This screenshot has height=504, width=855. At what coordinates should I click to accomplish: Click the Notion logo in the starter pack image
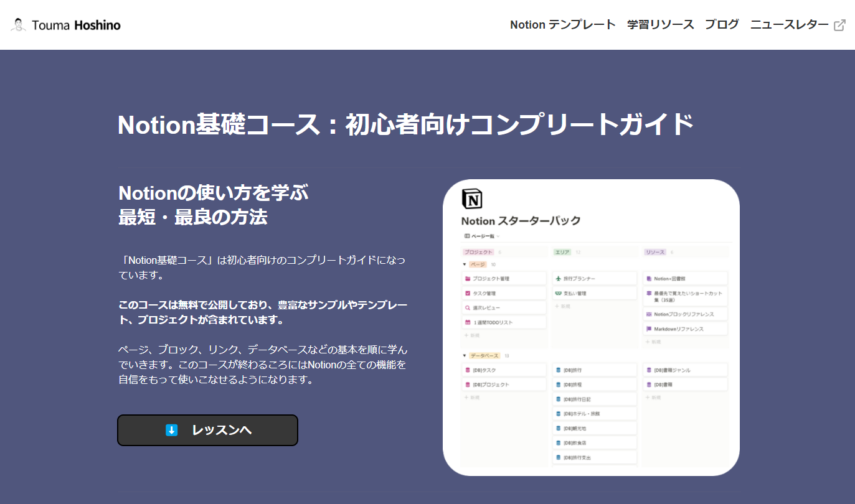pyautogui.click(x=472, y=200)
